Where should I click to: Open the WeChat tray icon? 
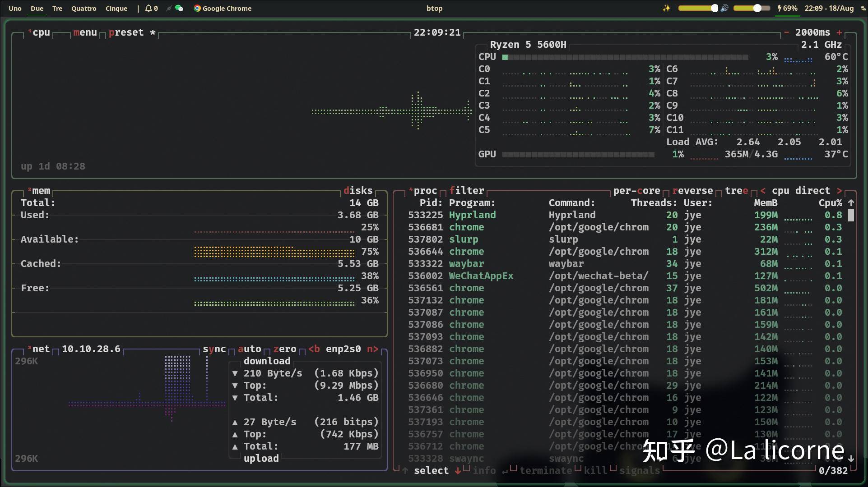(x=179, y=8)
